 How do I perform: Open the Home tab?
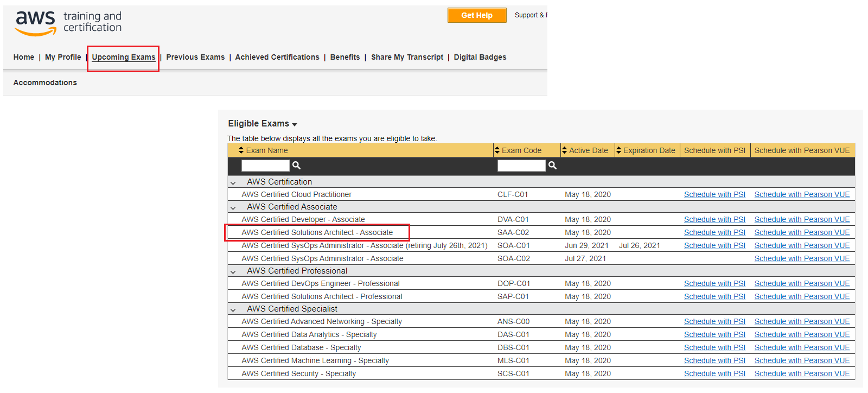coord(24,57)
